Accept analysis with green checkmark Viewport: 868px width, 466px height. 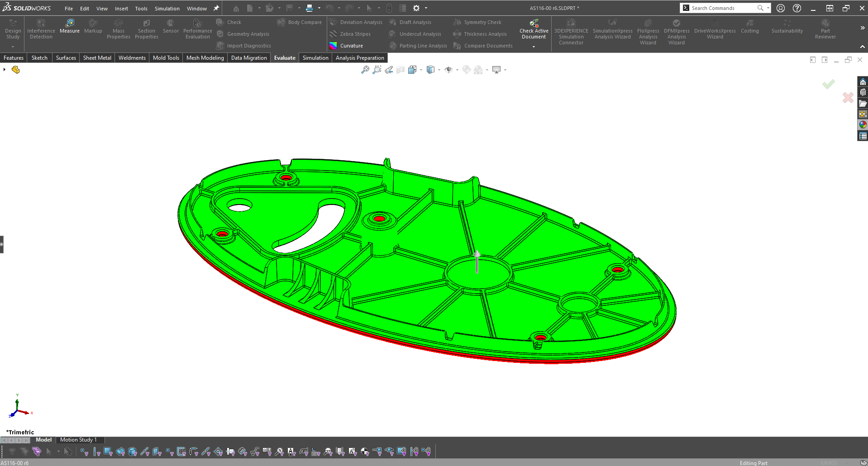pos(829,84)
